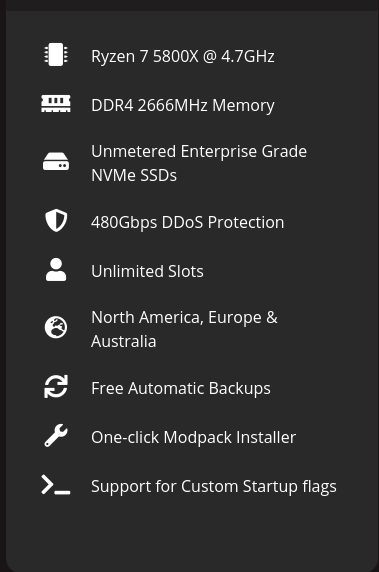Click the globe locations icon
379x572 pixels.
(x=56, y=327)
